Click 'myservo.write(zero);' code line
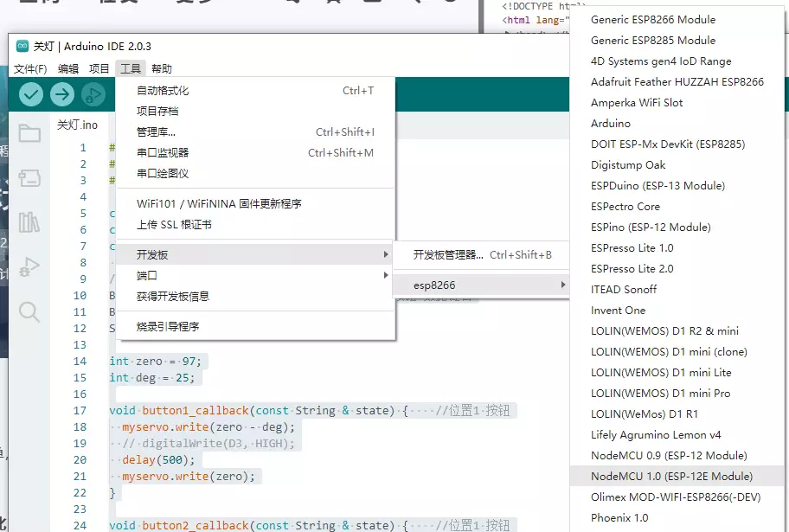The image size is (789, 532). click(x=189, y=476)
